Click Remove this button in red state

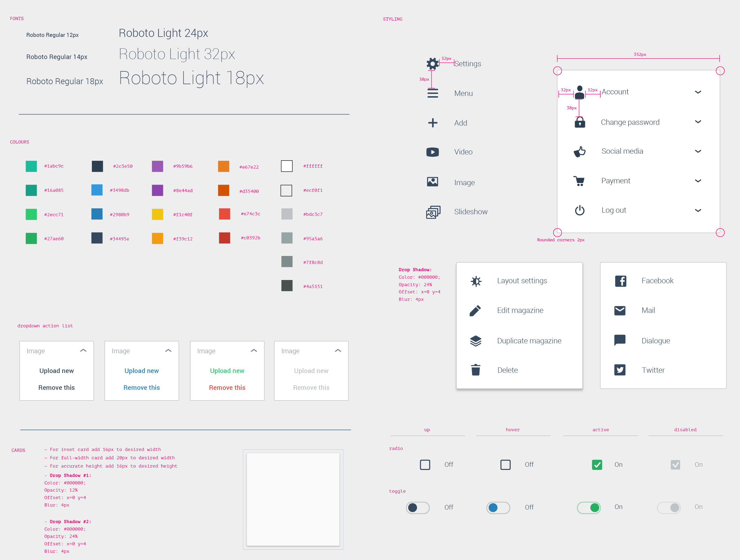pyautogui.click(x=228, y=388)
